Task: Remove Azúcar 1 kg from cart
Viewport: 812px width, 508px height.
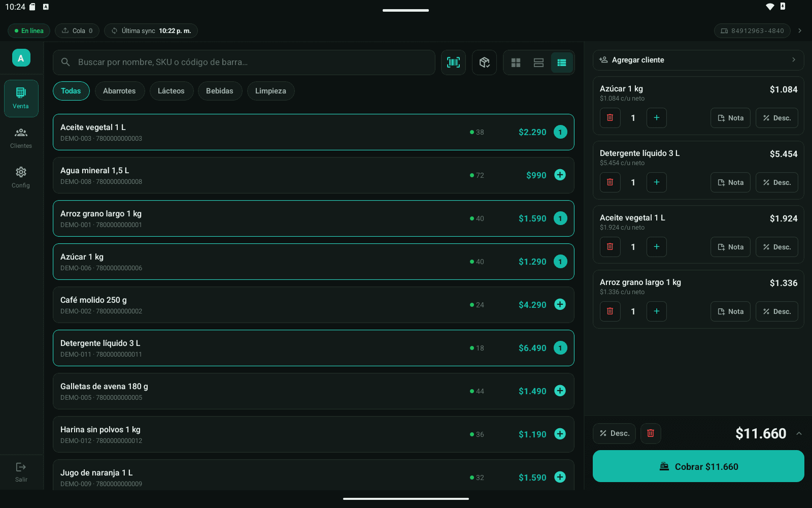Action: (610, 118)
